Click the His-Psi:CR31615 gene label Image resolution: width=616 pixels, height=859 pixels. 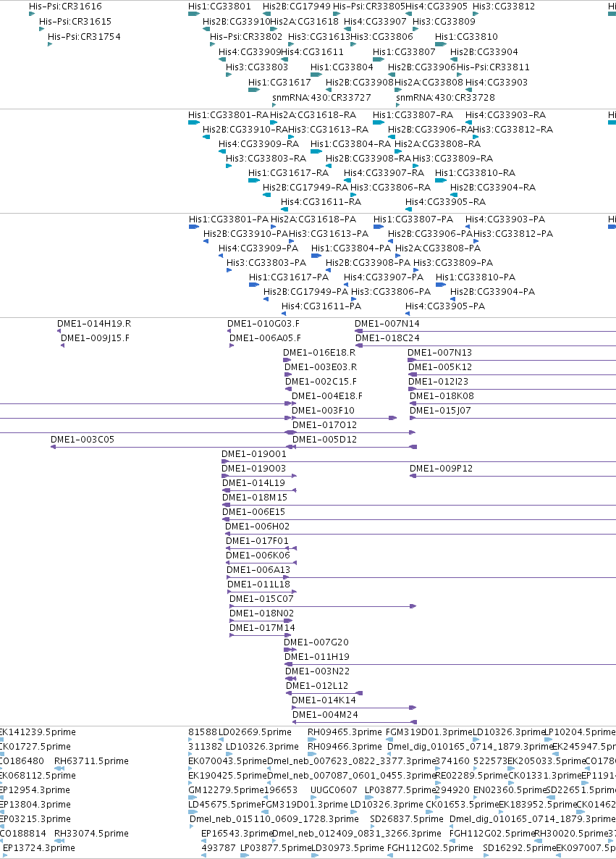tap(75, 21)
